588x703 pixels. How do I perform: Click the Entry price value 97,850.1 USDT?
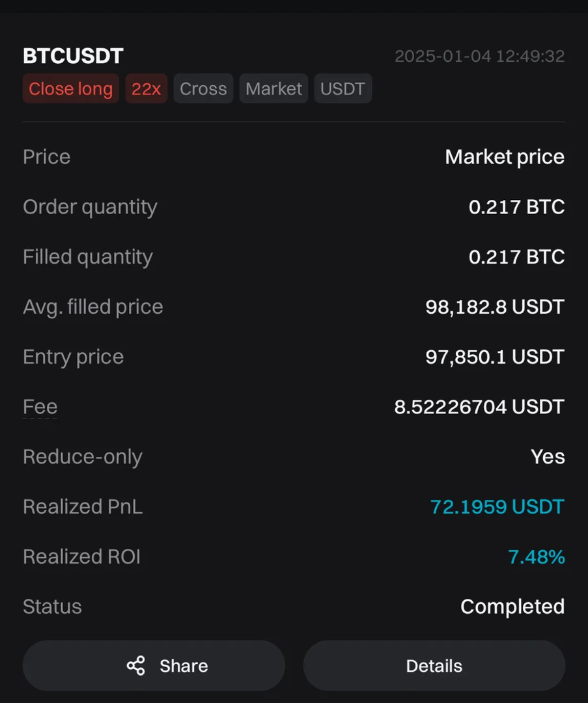494,357
